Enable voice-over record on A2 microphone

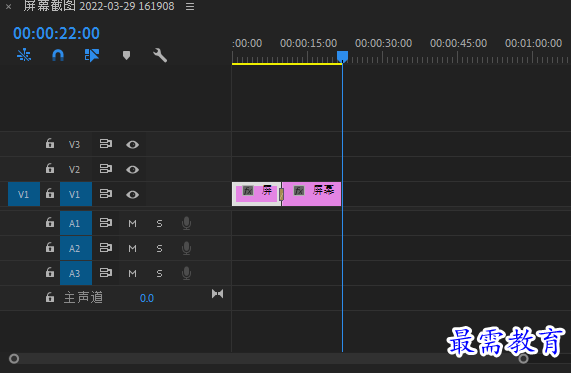pyautogui.click(x=186, y=248)
